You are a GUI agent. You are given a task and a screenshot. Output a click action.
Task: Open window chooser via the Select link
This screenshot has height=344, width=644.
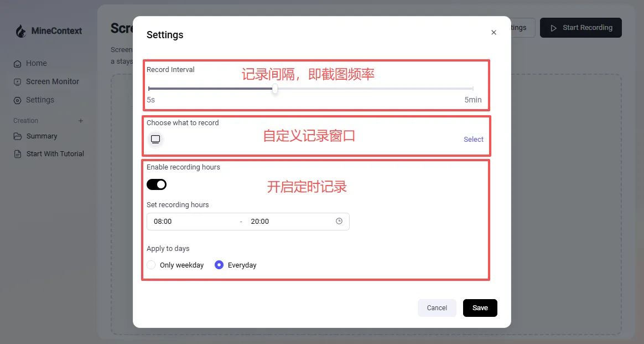coord(473,139)
